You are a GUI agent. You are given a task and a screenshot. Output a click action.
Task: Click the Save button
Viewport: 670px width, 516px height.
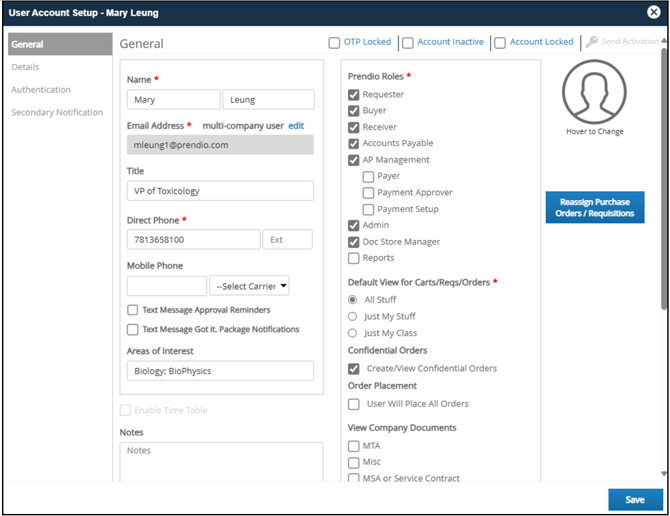coord(634,499)
